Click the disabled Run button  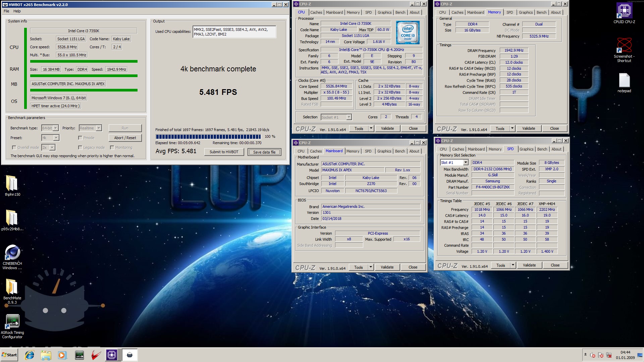click(x=125, y=128)
